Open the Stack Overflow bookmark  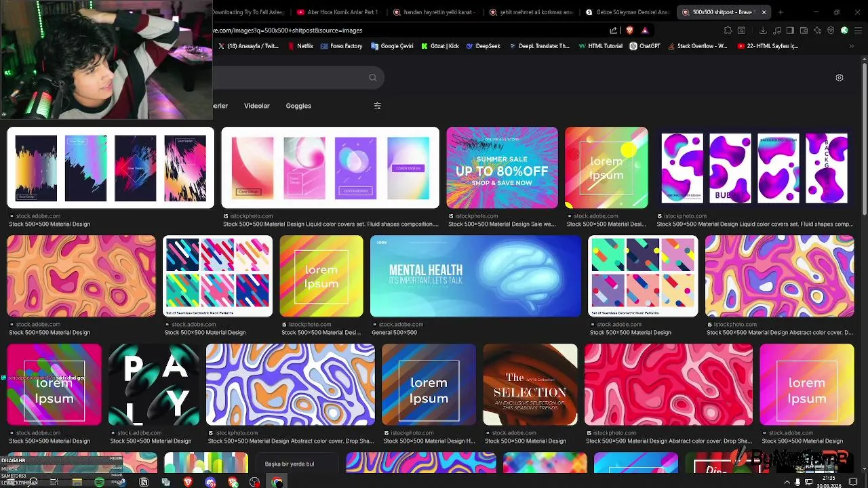pyautogui.click(x=697, y=46)
